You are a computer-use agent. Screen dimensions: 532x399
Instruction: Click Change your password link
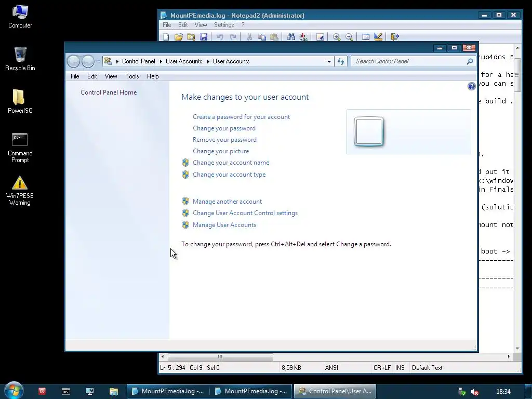pos(224,128)
